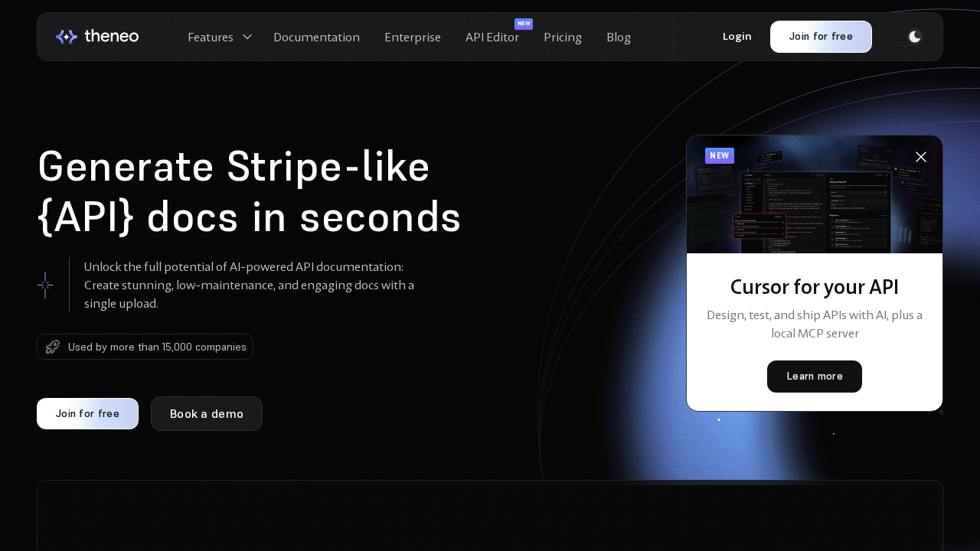Click the sparkle star icon beside description

[x=45, y=285]
